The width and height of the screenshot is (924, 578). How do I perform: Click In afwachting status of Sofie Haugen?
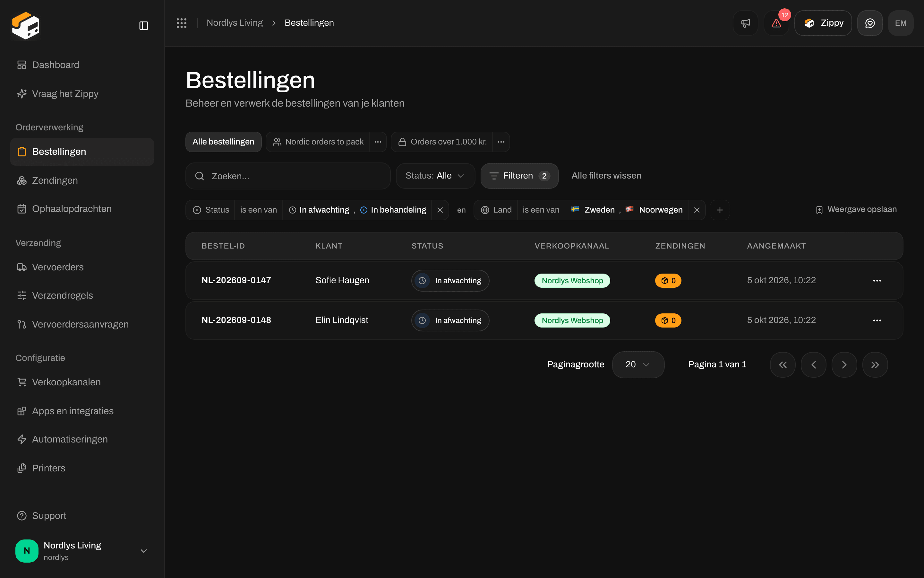[450, 281]
